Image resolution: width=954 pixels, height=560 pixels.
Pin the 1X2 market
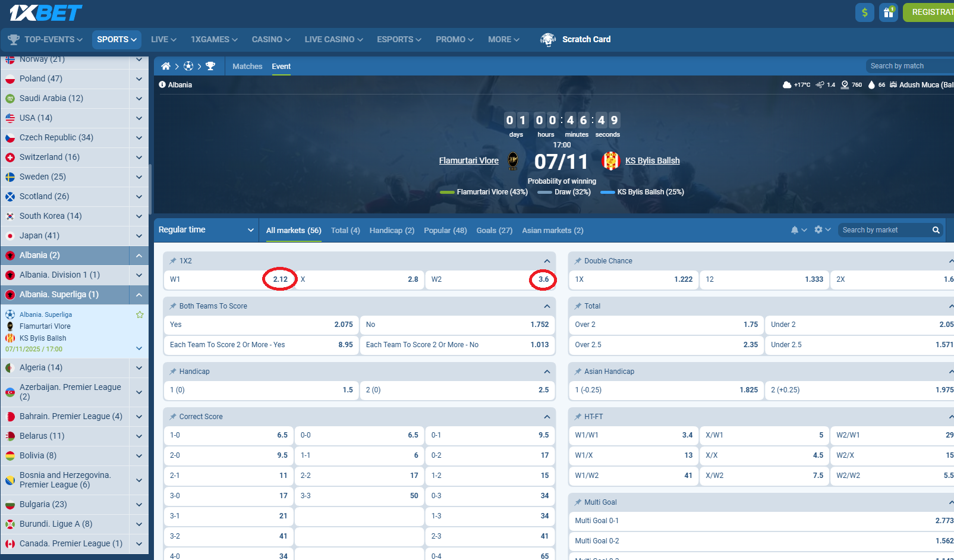(x=173, y=261)
